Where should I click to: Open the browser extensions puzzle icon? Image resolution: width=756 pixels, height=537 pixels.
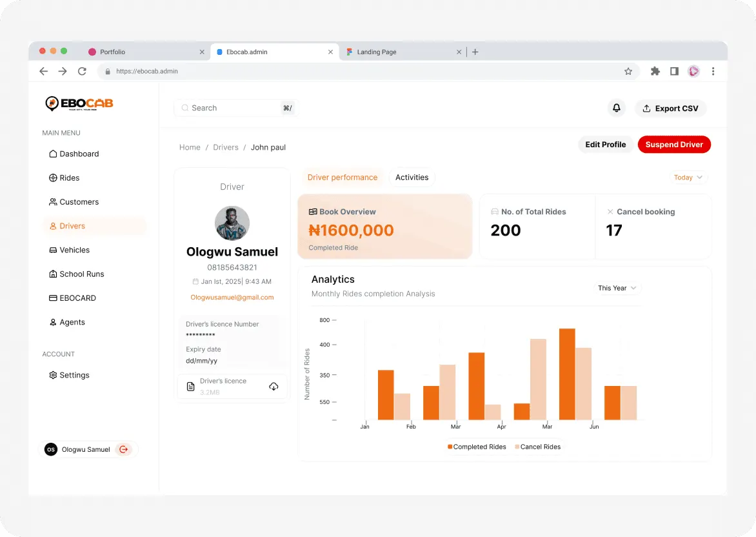pos(655,72)
